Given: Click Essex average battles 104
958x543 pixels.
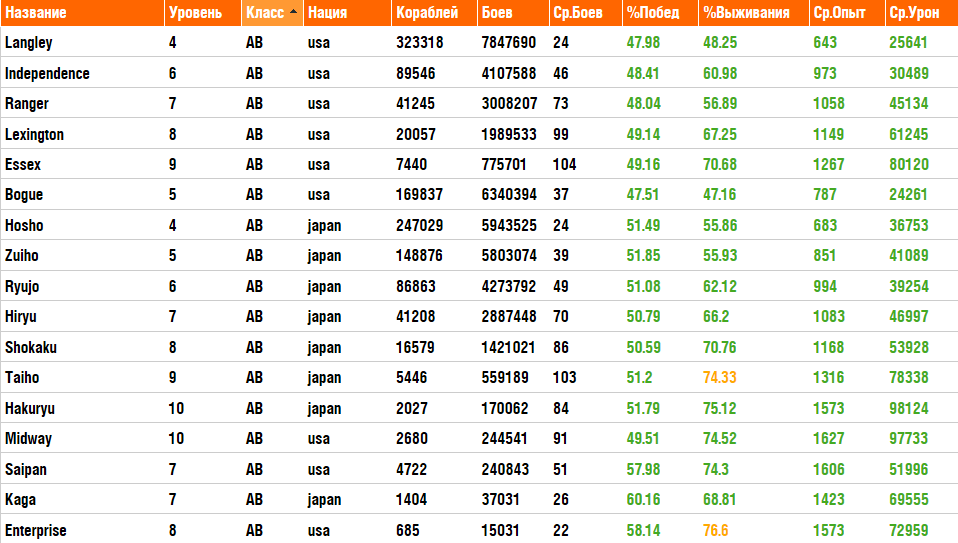Looking at the screenshot, I should pos(565,164).
